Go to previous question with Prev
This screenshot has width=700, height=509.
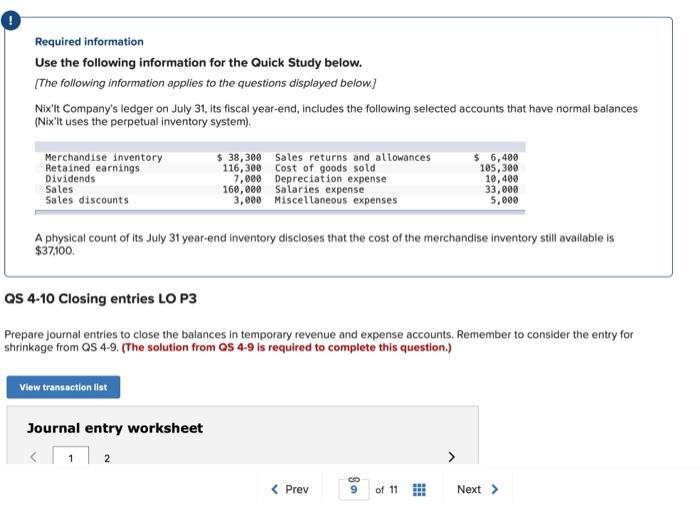pos(290,489)
